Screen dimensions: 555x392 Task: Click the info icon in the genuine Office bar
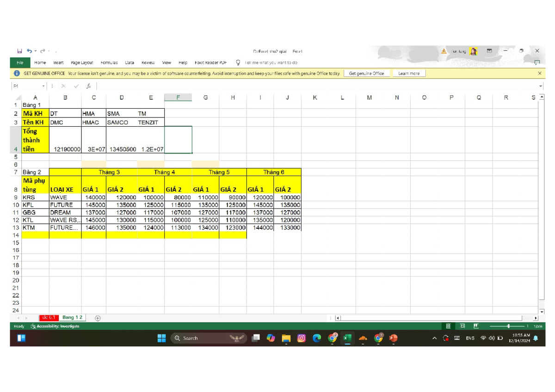[x=17, y=73]
